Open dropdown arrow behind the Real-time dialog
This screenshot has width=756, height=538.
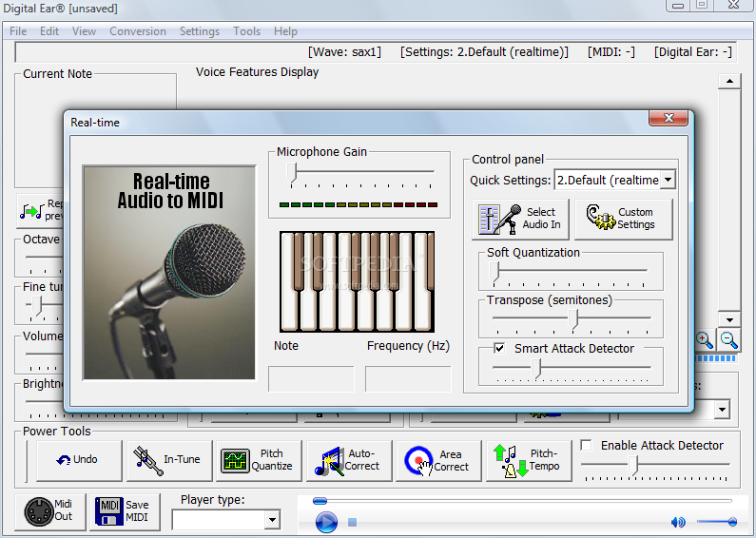pyautogui.click(x=722, y=410)
